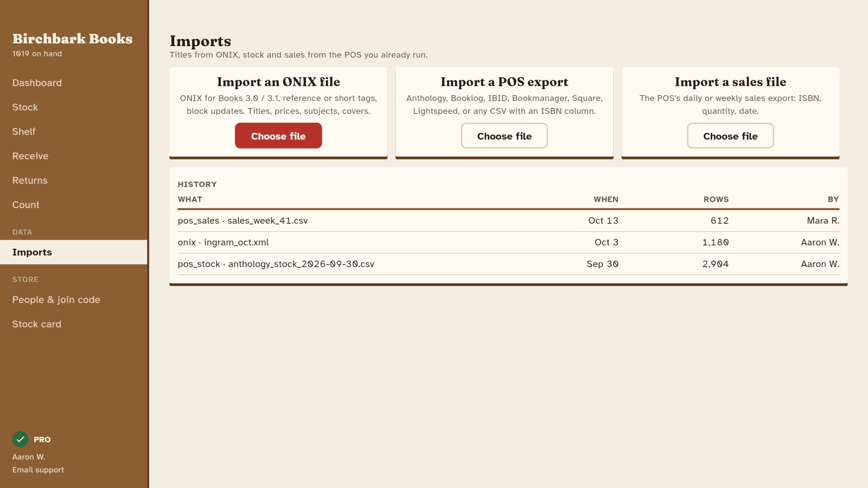Select the onix · ingram_oct.xml history entry
The width and height of the screenshot is (868, 488).
508,242
